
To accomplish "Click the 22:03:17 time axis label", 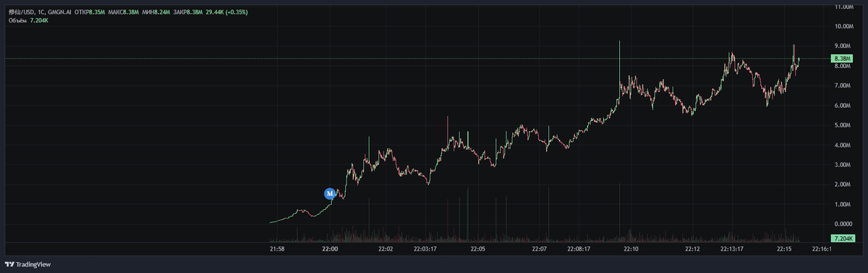I will 425,248.
